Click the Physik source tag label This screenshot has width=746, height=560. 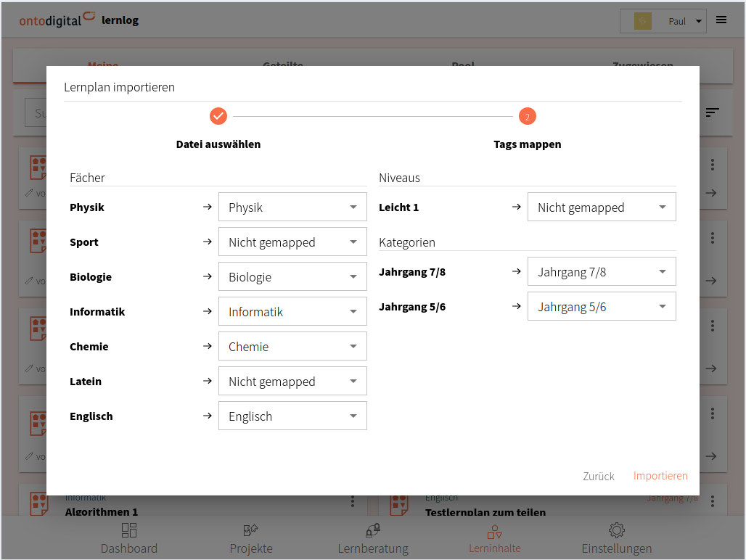tap(87, 207)
